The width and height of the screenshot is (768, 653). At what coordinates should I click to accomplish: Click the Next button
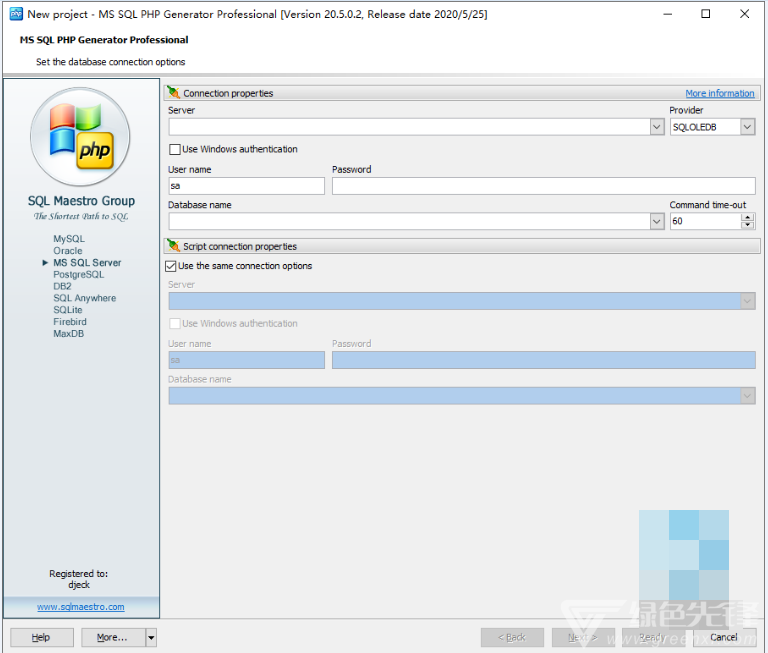(x=583, y=637)
